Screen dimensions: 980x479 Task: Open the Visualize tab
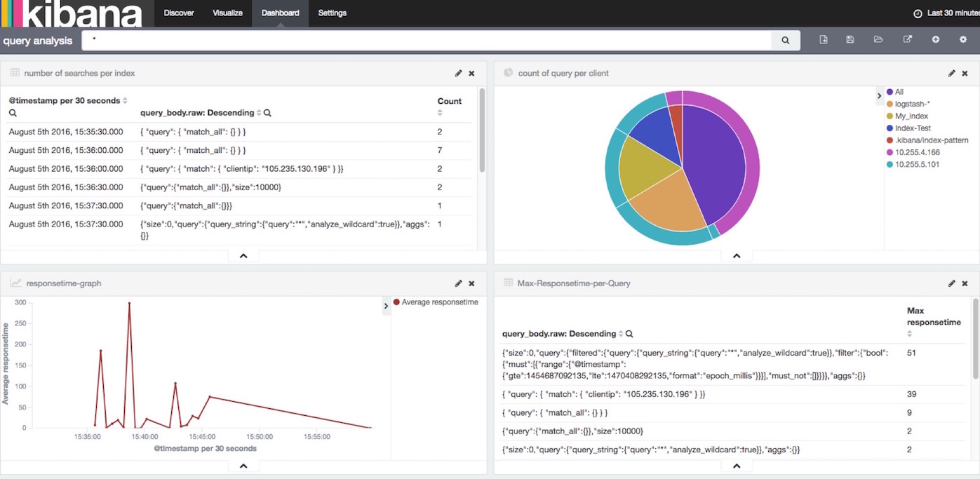(227, 13)
